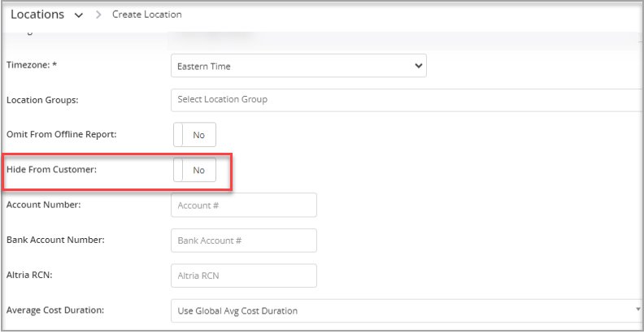644x334 pixels.
Task: Click the Timezone field label
Action: (x=32, y=65)
